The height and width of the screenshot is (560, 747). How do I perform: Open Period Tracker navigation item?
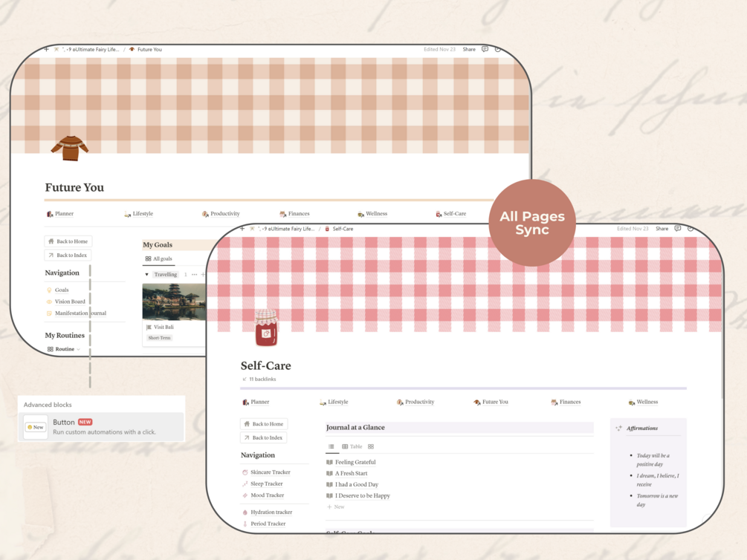point(264,524)
